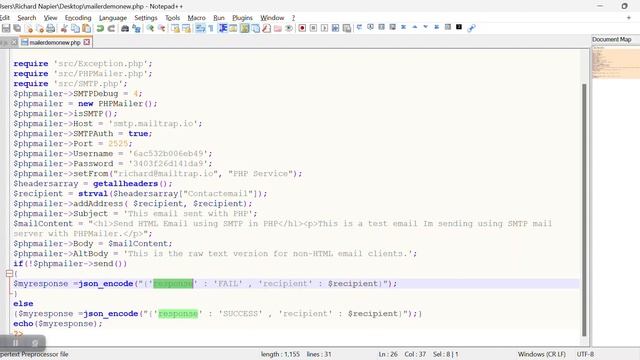Click the code line 'echo($myresponse);'
640x360 pixels.
(x=58, y=324)
